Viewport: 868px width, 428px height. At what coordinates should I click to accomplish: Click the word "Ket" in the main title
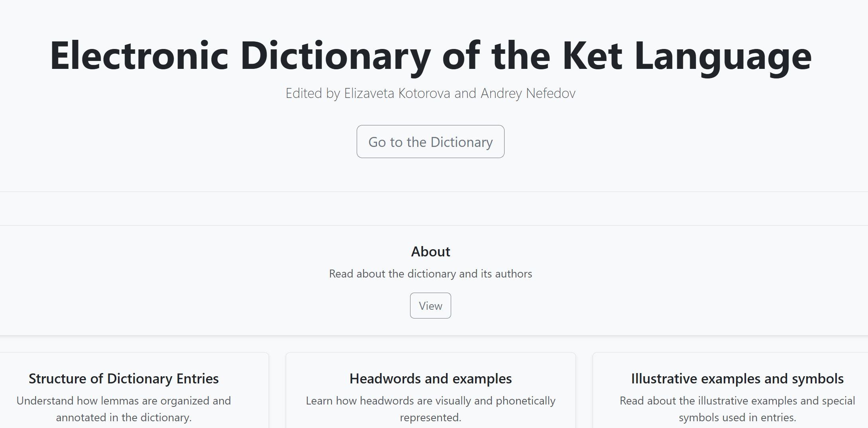[592, 56]
